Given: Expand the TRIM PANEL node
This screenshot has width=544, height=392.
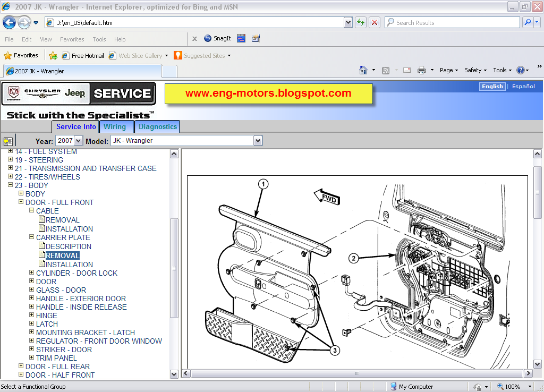Looking at the screenshot, I should [31, 357].
